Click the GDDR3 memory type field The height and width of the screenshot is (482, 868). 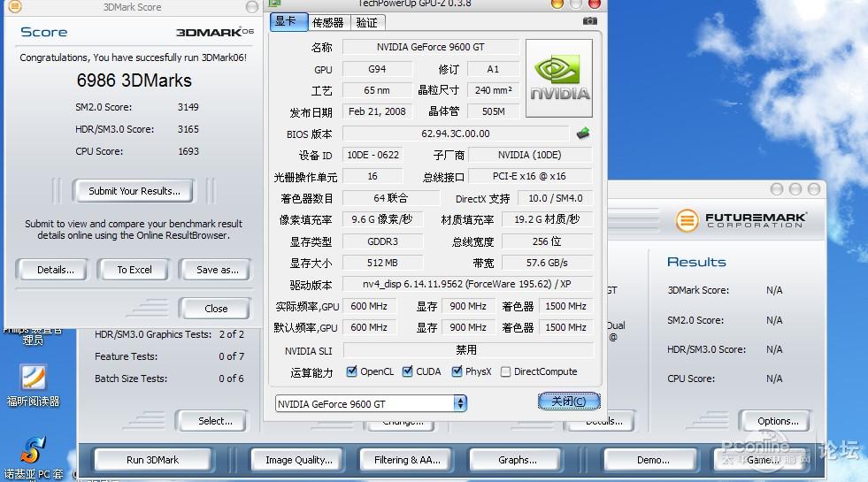(382, 241)
